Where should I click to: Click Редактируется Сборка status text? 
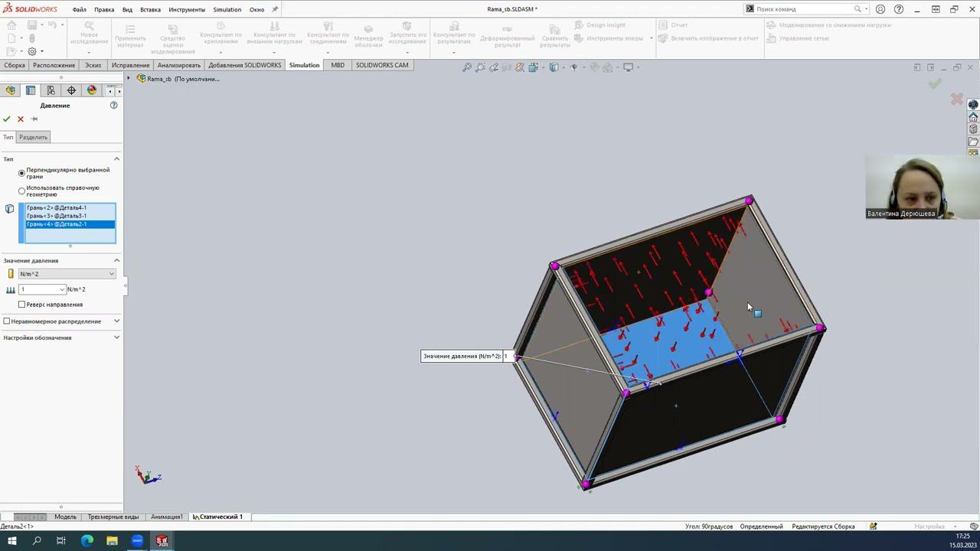(x=823, y=527)
